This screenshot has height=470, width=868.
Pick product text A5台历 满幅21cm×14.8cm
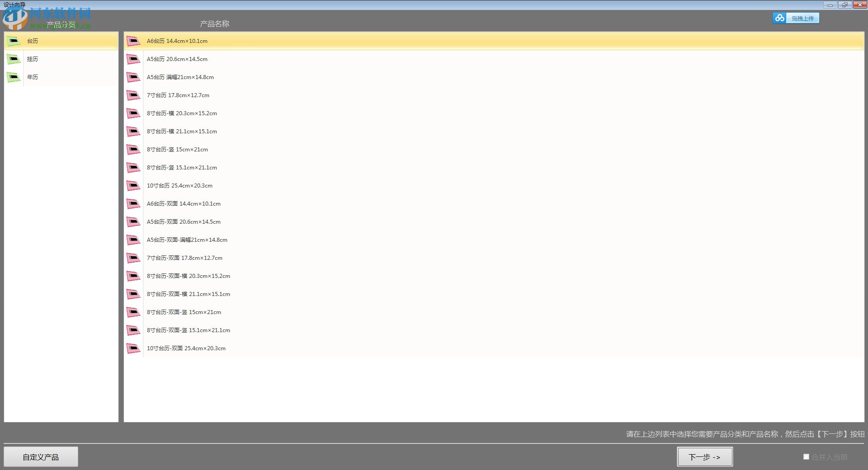[180, 77]
